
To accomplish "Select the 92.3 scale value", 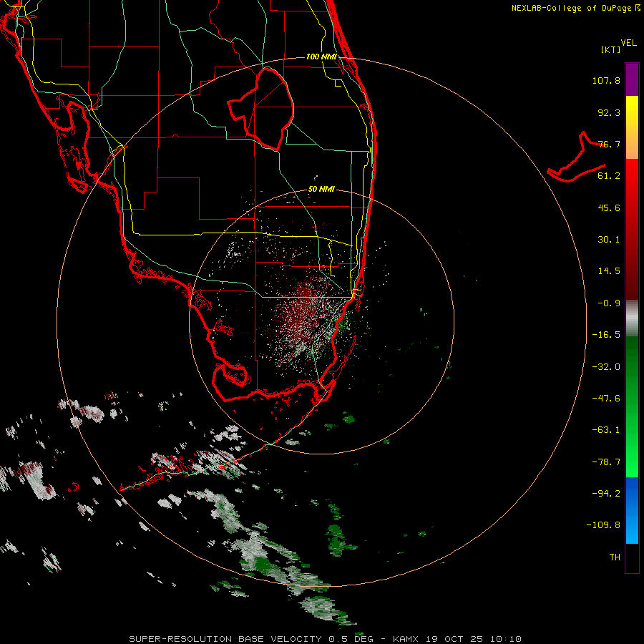I will tap(609, 112).
